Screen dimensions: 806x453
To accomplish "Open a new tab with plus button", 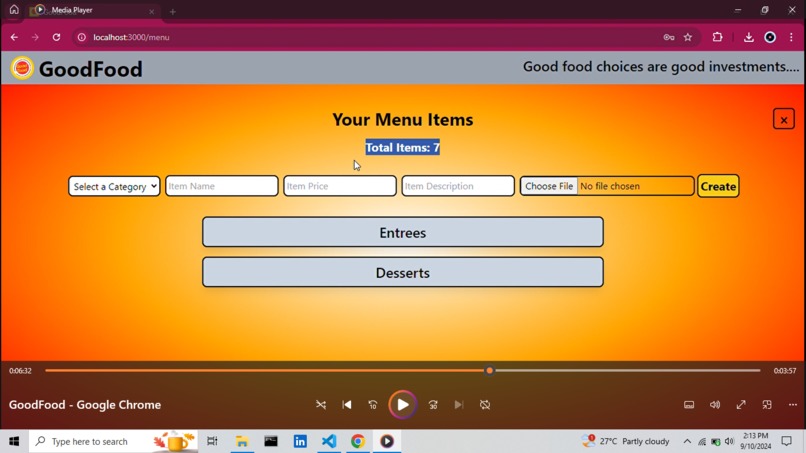I will [173, 12].
